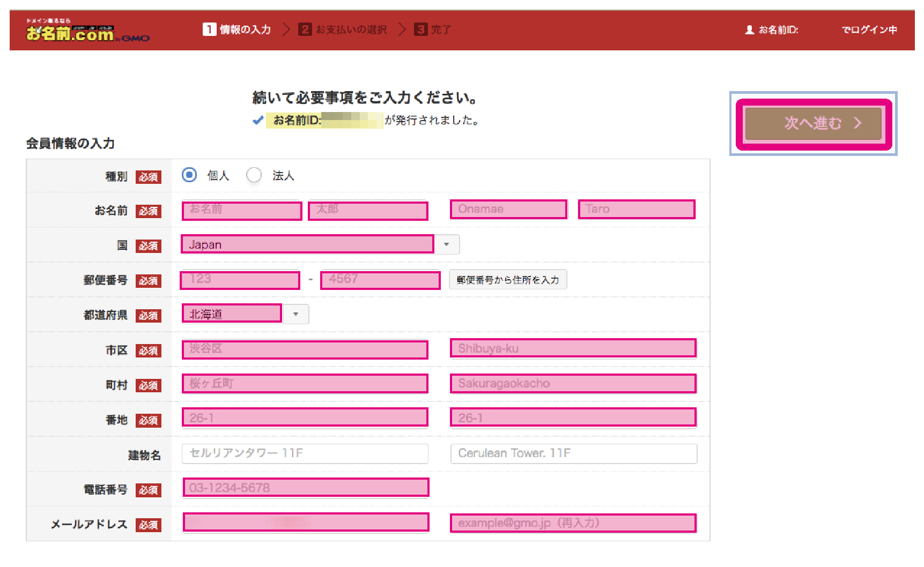Focus the Sakuragaokacho field
Viewport: 924px width, 567px height.
click(573, 384)
